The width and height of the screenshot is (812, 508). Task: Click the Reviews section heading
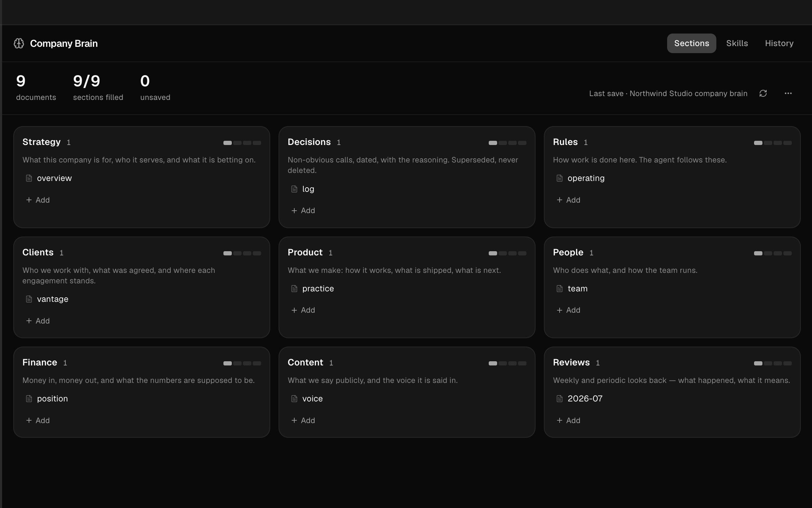[571, 362]
